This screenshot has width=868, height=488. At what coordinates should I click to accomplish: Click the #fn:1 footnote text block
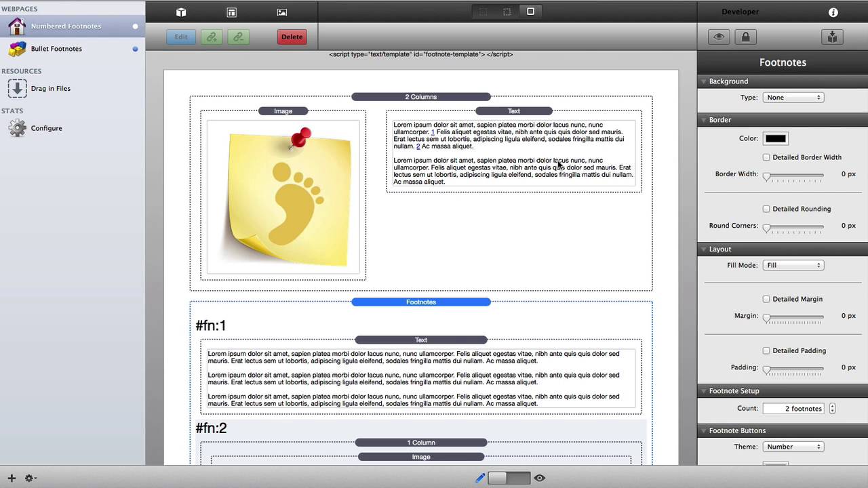(421, 378)
